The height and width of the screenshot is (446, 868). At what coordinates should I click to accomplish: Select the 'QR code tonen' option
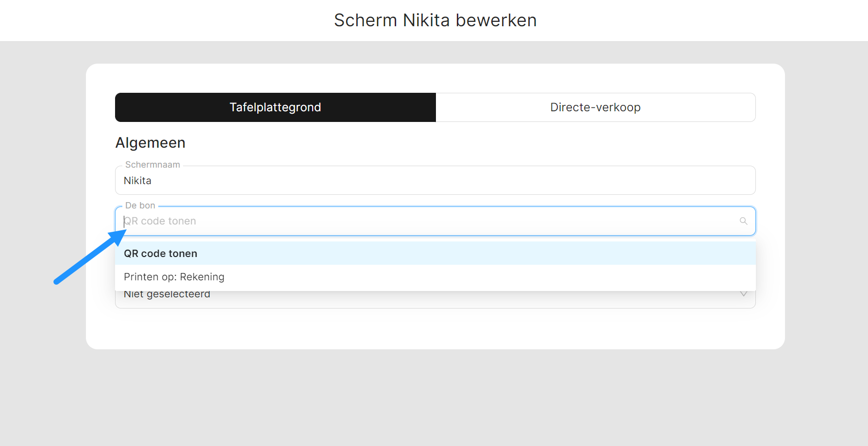tap(161, 254)
